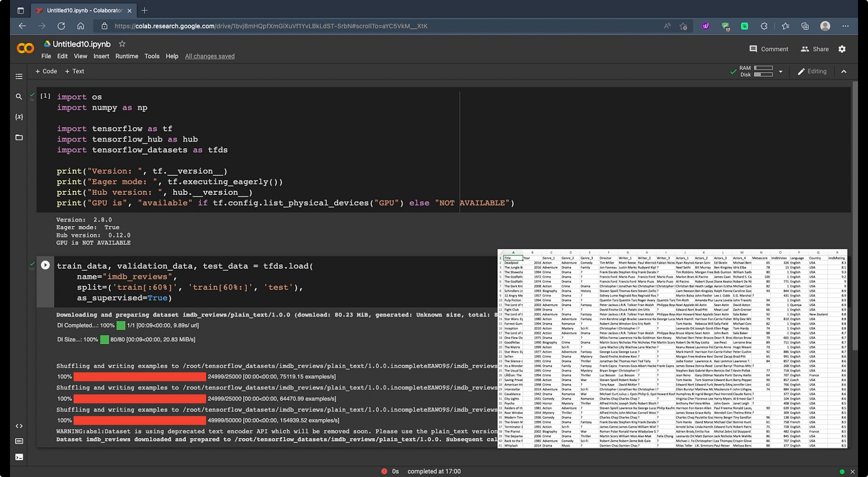
Task: Open the Code snippets panel
Action: tap(18, 426)
